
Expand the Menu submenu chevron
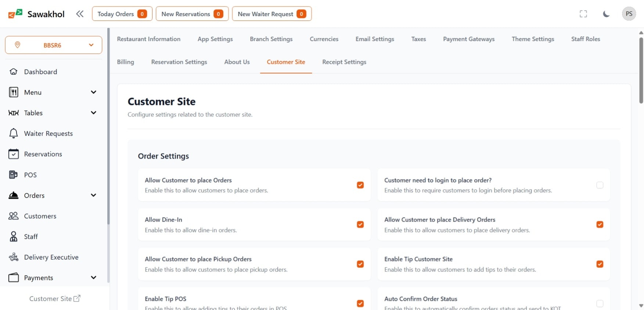tap(93, 92)
